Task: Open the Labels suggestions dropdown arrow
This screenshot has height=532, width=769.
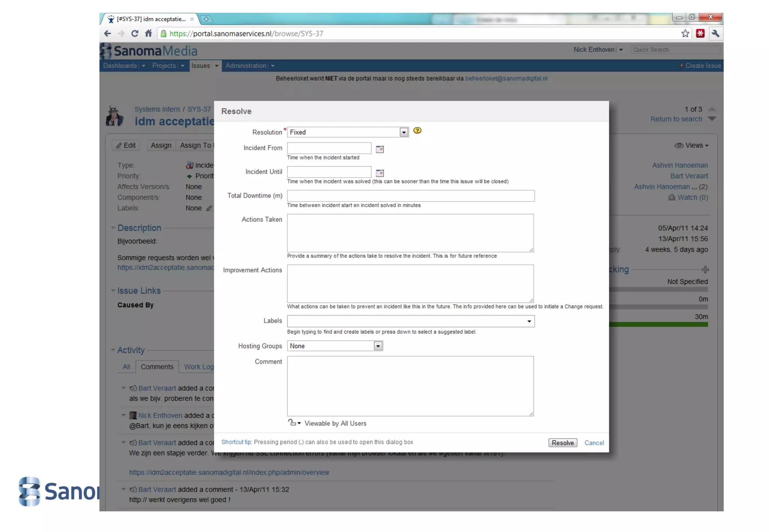Action: point(529,321)
